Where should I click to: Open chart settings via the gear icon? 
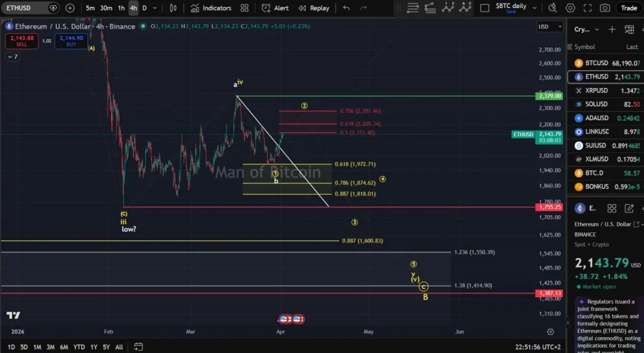[570, 8]
